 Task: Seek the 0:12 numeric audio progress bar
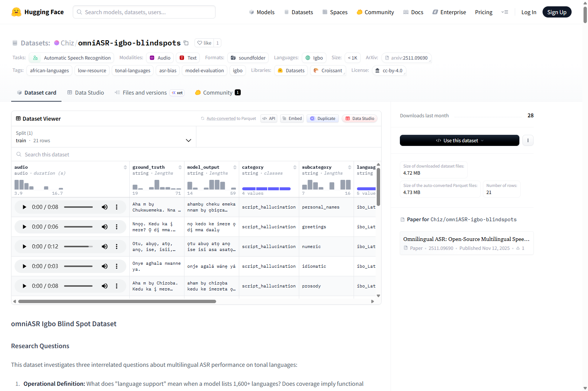(78, 247)
